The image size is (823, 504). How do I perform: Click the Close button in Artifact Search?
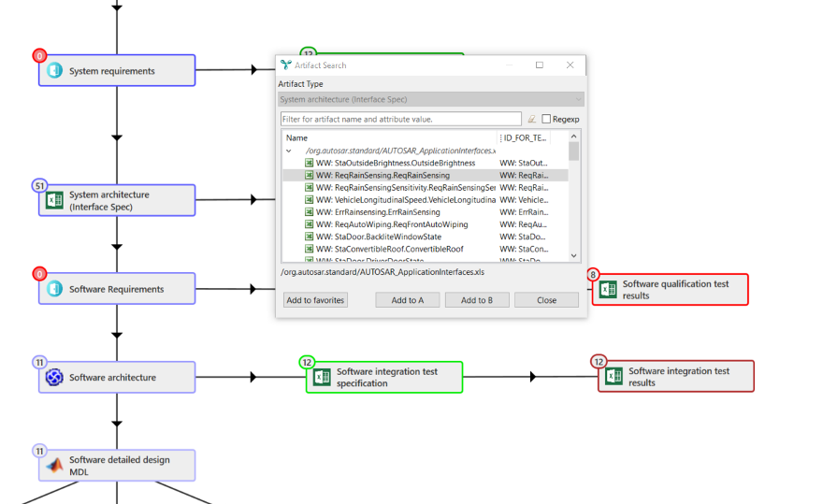pos(547,300)
